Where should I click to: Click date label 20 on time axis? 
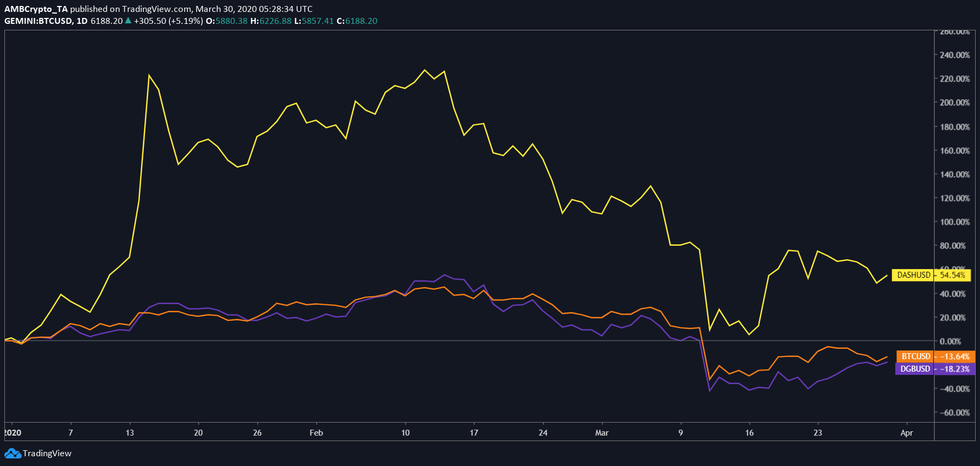198,433
